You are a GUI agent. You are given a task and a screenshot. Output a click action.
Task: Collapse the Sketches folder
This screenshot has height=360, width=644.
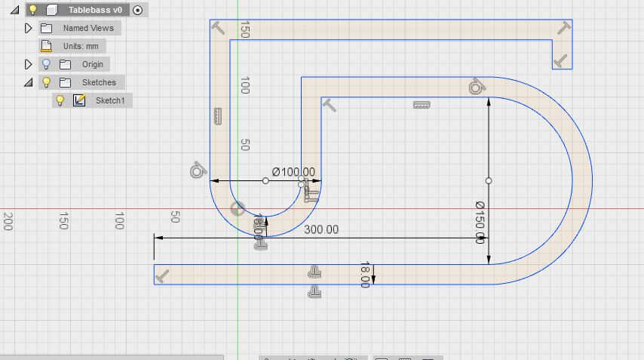pos(28,82)
